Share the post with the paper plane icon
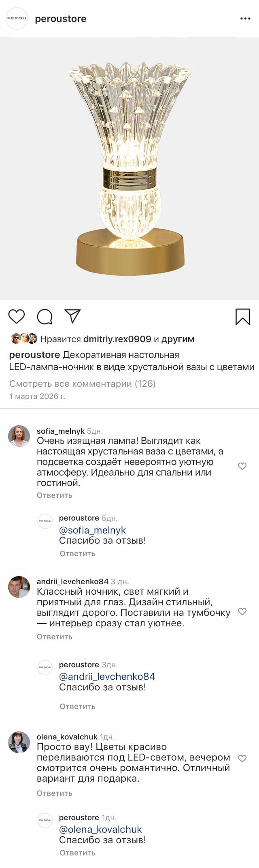The image size is (259, 868). pyautogui.click(x=73, y=316)
